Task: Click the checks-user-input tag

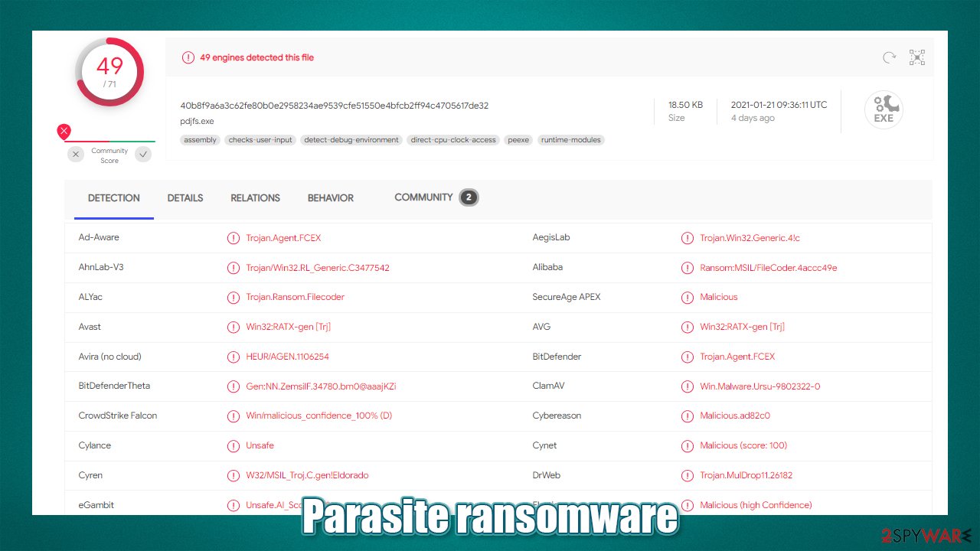Action: tap(260, 140)
